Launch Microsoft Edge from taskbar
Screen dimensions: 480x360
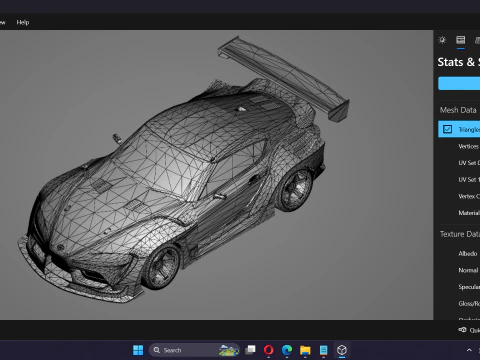287,350
